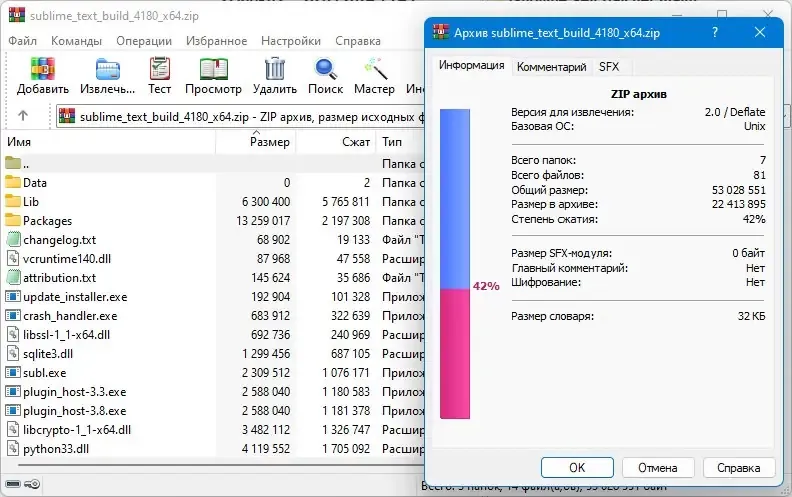This screenshot has height=497, width=792.
Task: Switch to the Комментарий tab
Action: 552,67
